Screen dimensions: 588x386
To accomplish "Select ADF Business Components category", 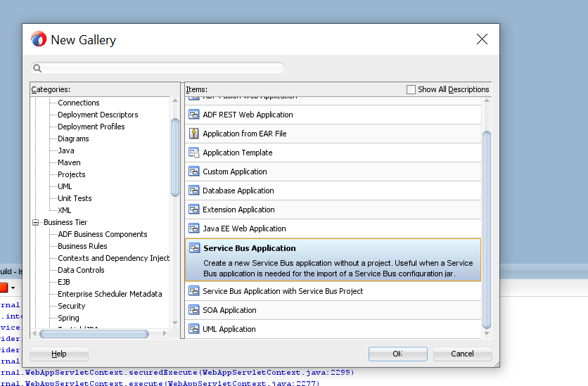I will coord(103,235).
